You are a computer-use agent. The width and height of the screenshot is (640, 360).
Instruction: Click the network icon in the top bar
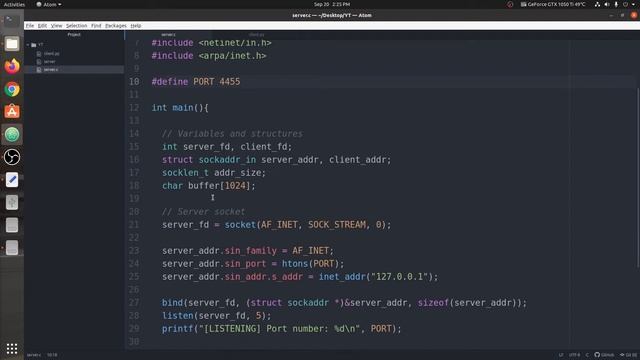[x=597, y=4]
